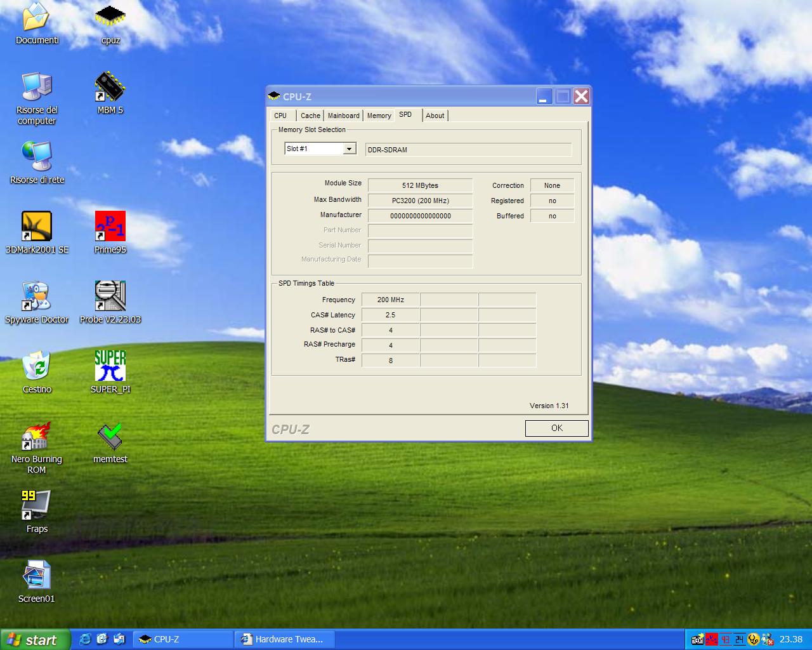Image resolution: width=812 pixels, height=650 pixels.
Task: Click the Memory Slot Selection label
Action: point(311,129)
